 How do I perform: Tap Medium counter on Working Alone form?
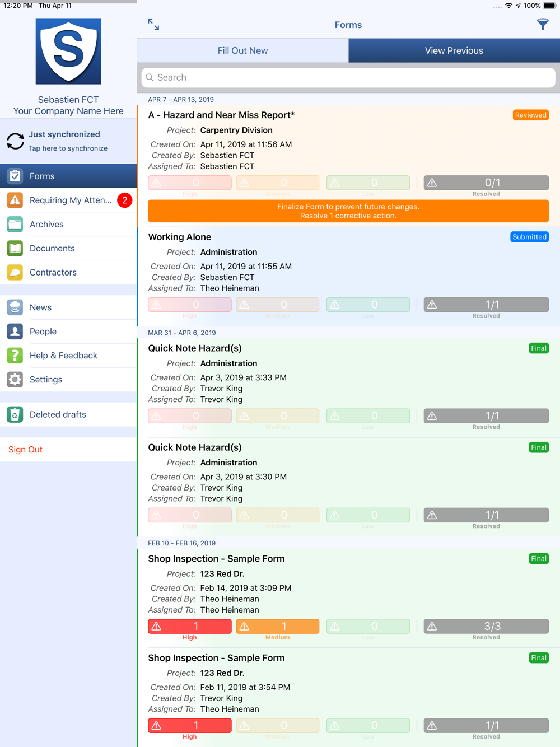278,305
